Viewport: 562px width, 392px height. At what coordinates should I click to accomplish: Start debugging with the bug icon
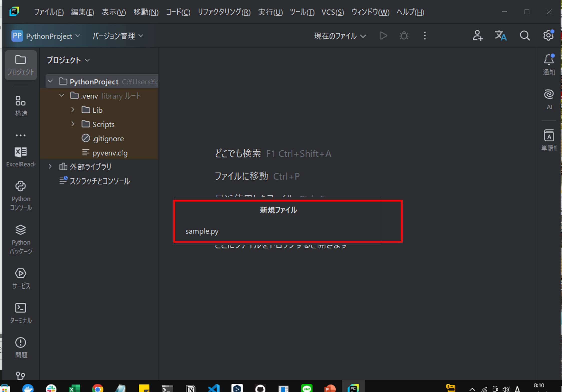(404, 35)
